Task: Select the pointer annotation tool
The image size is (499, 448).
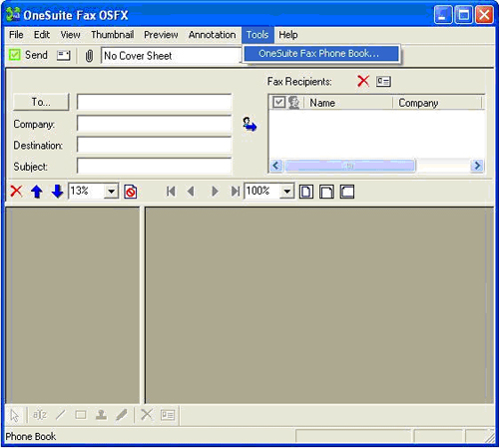Action: pyautogui.click(x=15, y=415)
